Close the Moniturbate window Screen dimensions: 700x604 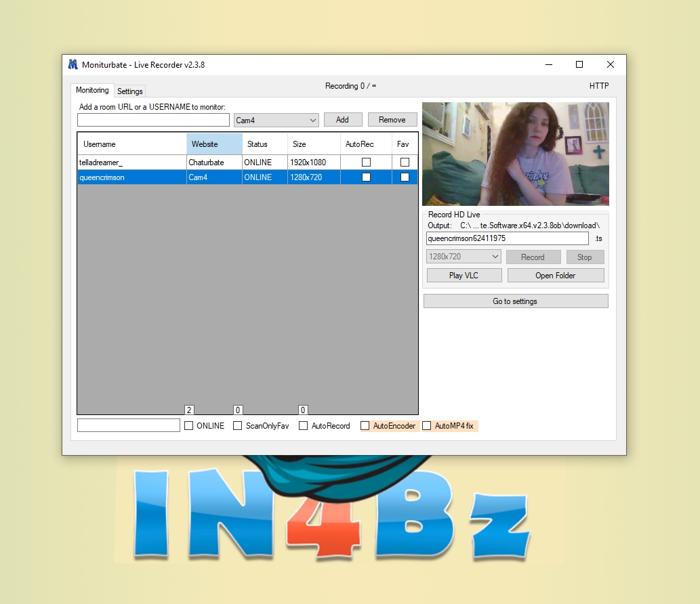(611, 65)
